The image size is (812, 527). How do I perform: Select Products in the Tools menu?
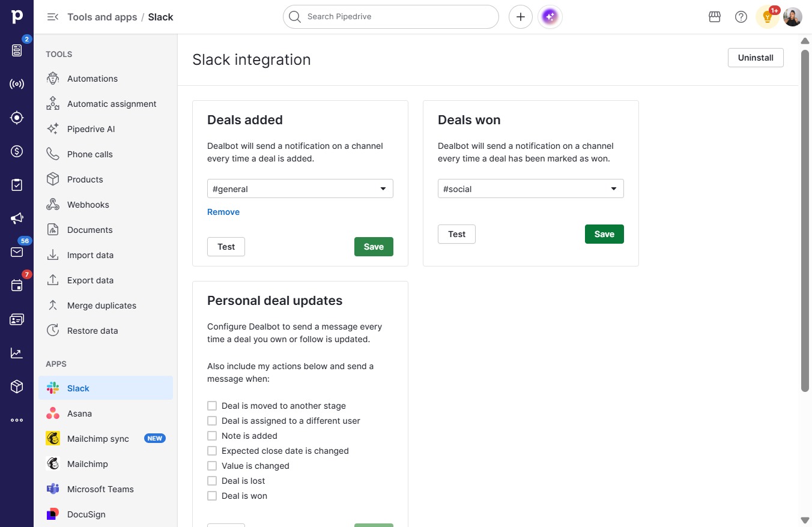106,179
